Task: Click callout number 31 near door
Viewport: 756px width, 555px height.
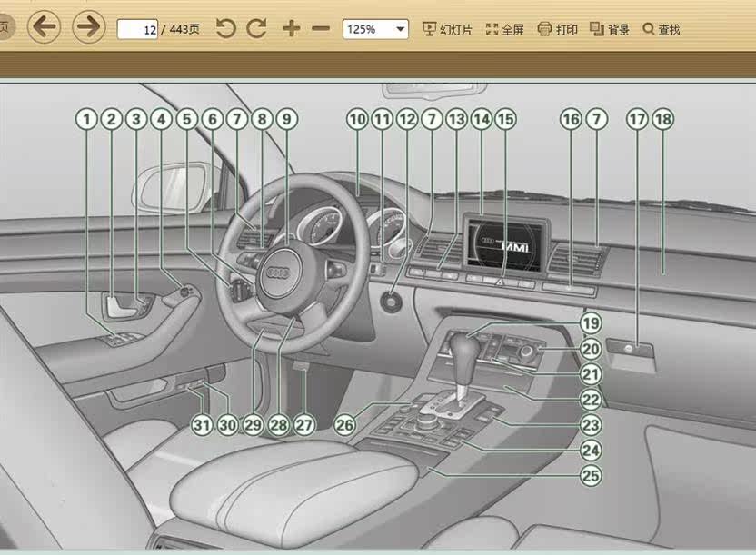Action: [202, 425]
